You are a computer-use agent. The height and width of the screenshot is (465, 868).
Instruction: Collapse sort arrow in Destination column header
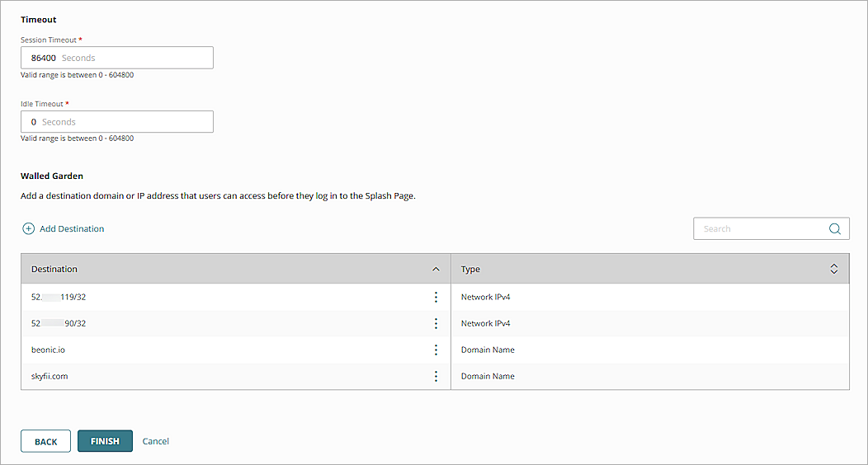point(436,269)
